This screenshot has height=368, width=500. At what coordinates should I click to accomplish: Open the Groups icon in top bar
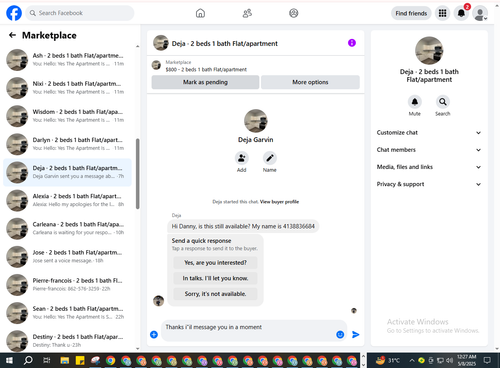tap(294, 13)
